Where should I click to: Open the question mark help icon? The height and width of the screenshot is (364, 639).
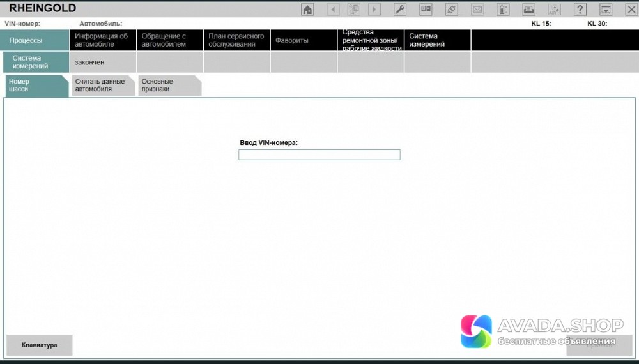coord(580,10)
